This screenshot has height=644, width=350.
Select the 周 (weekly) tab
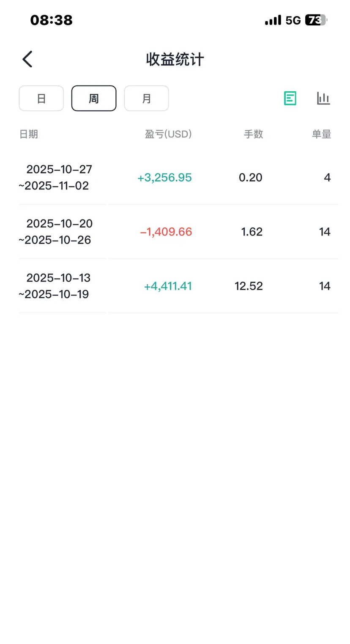tap(94, 99)
